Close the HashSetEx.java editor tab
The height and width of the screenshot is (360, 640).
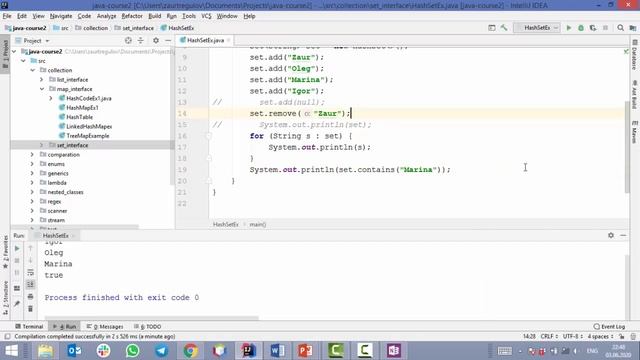coord(229,40)
